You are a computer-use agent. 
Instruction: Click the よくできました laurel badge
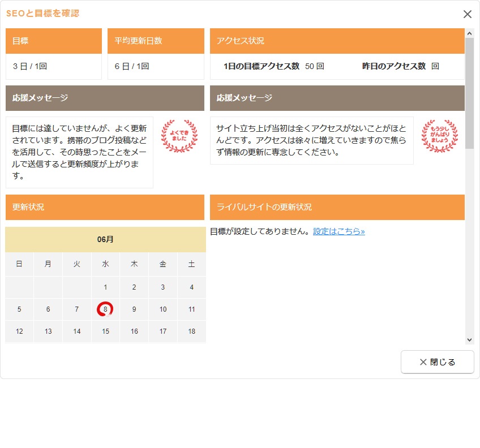[179, 136]
